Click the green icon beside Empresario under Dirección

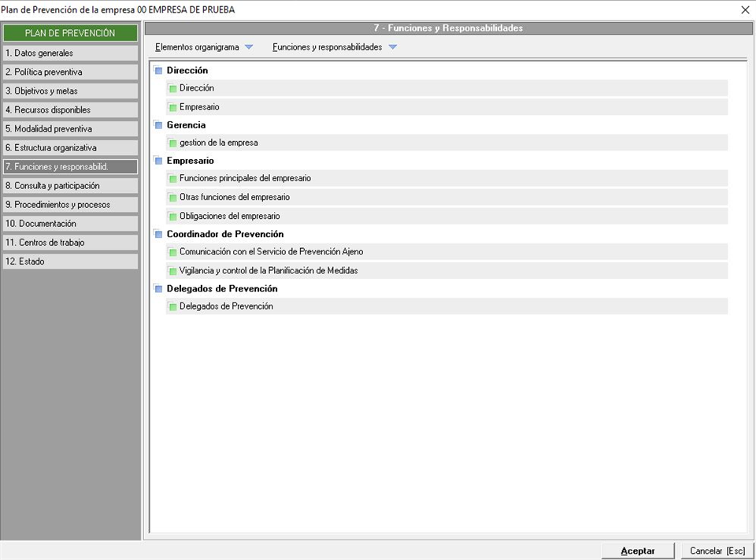point(172,107)
